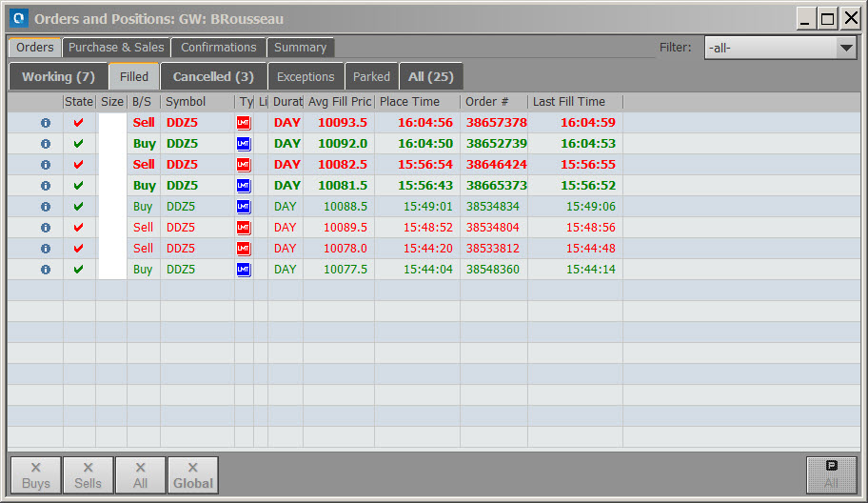Sort by the Avg Fill Price column header
868x503 pixels.
tap(339, 102)
